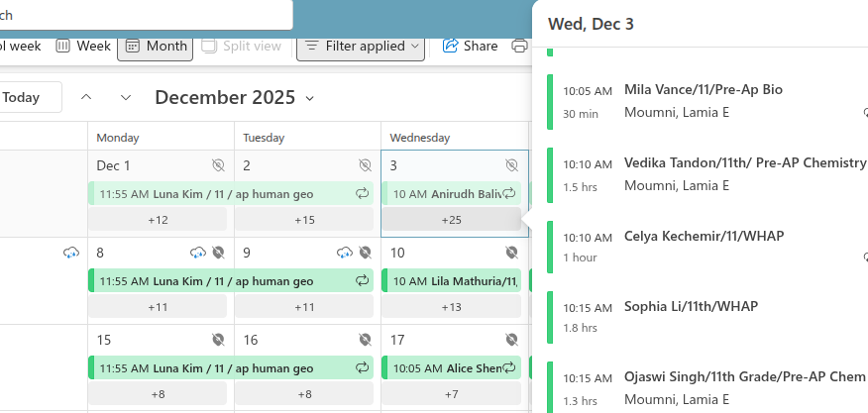This screenshot has width=868, height=413.
Task: Open Luna Kim event on Dec 8
Action: [228, 281]
